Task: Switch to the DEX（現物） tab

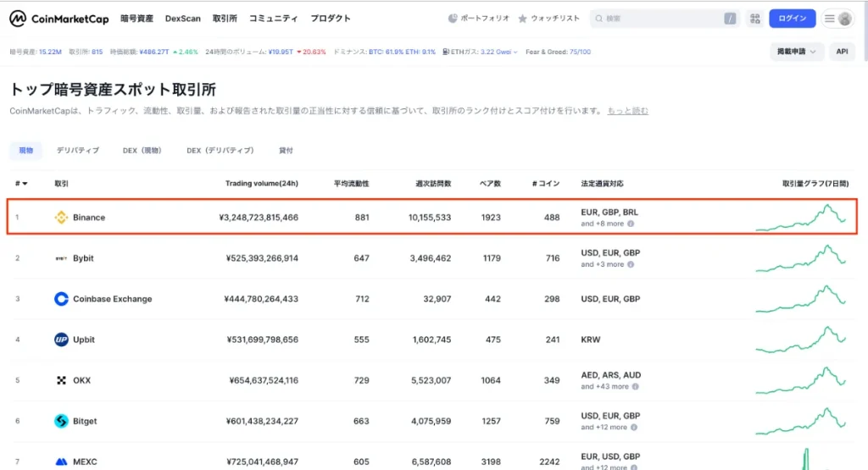Action: 142,151
